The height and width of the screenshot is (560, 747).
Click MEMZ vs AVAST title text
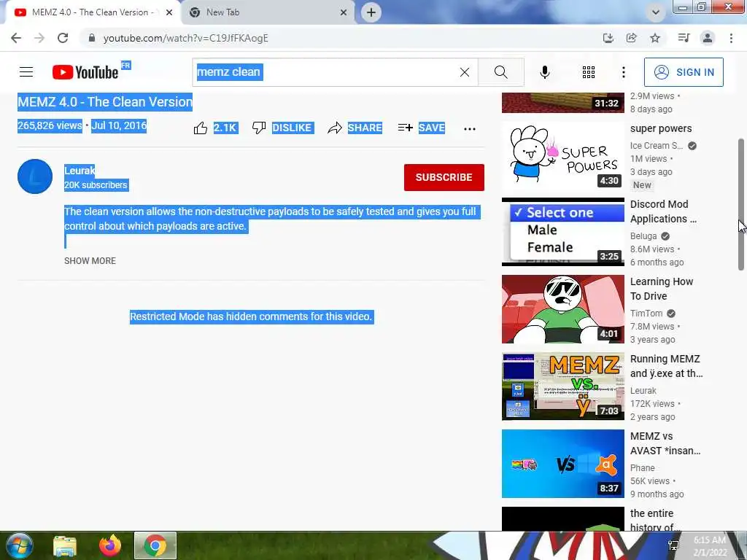click(x=665, y=443)
